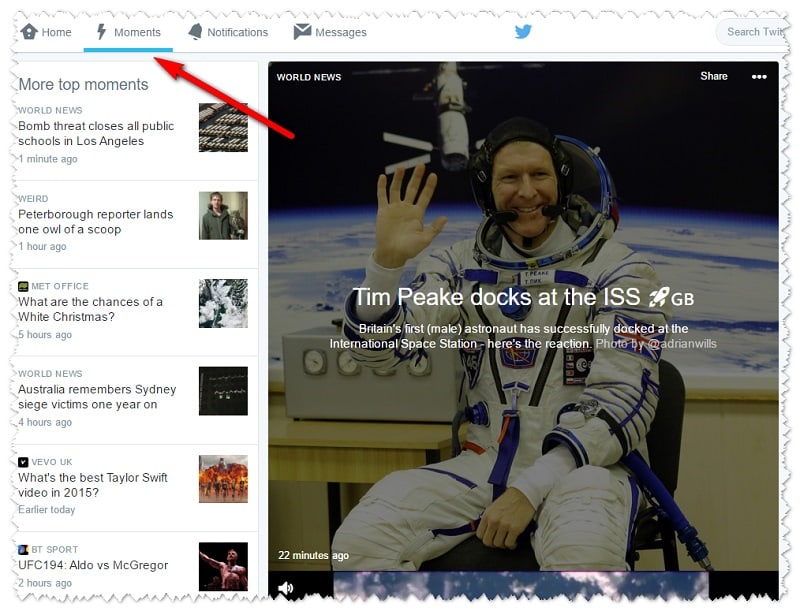The height and width of the screenshot is (611, 800).
Task: Click the BT Sport source icon
Action: point(23,550)
